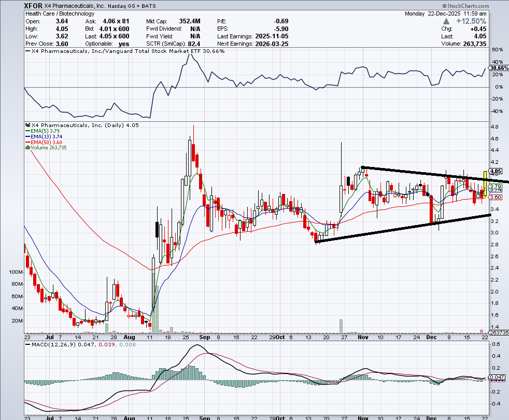Click the StockCharts.com copyright label
The height and width of the screenshot is (420, 509).
pyautogui.click(x=465, y=6)
